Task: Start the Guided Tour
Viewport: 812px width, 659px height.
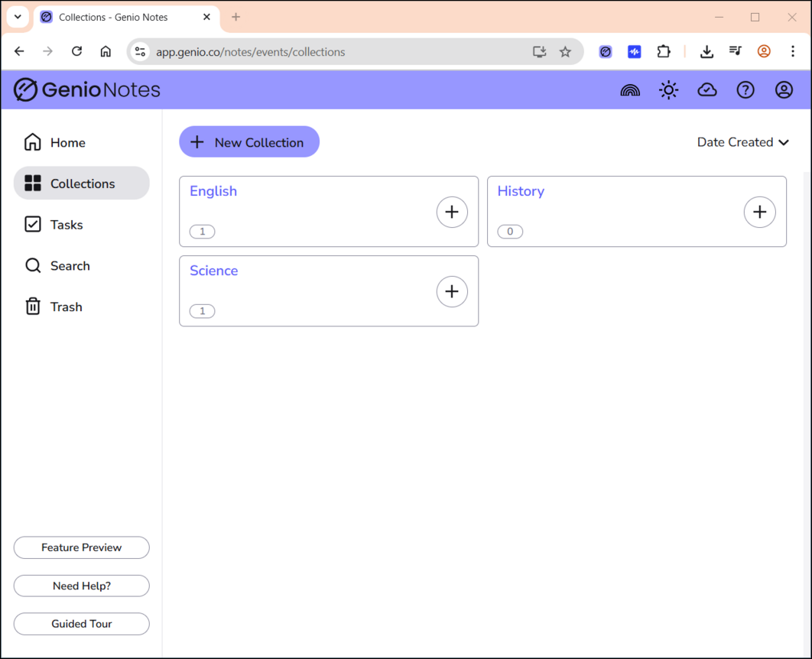Action: tap(82, 624)
